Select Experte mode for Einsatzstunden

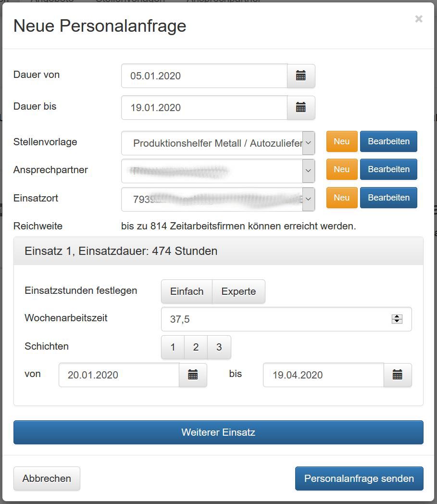pyautogui.click(x=239, y=291)
